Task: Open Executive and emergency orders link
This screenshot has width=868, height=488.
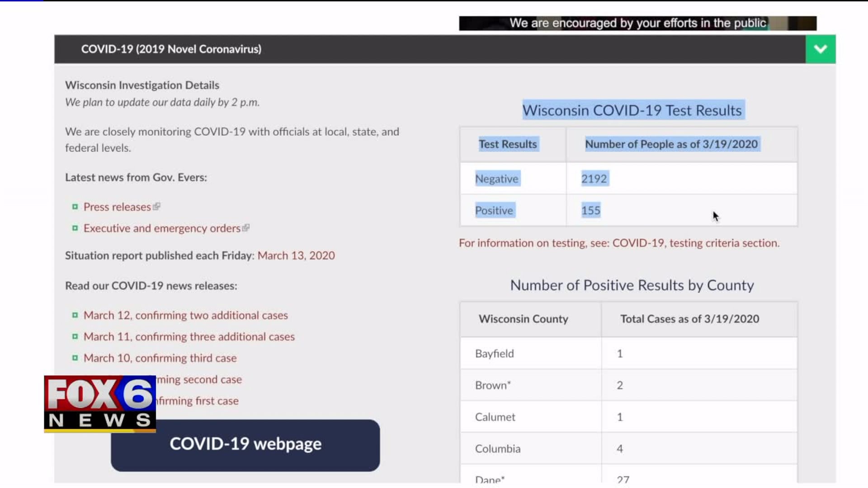Action: 162,228
